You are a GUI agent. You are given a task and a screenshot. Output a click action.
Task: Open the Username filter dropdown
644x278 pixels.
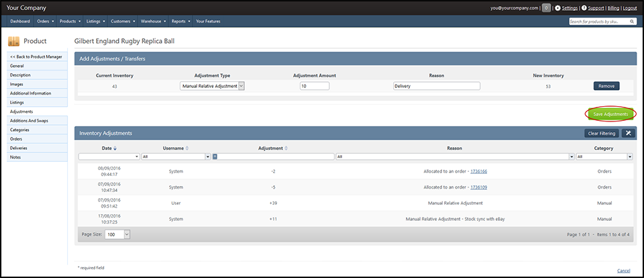(x=208, y=156)
